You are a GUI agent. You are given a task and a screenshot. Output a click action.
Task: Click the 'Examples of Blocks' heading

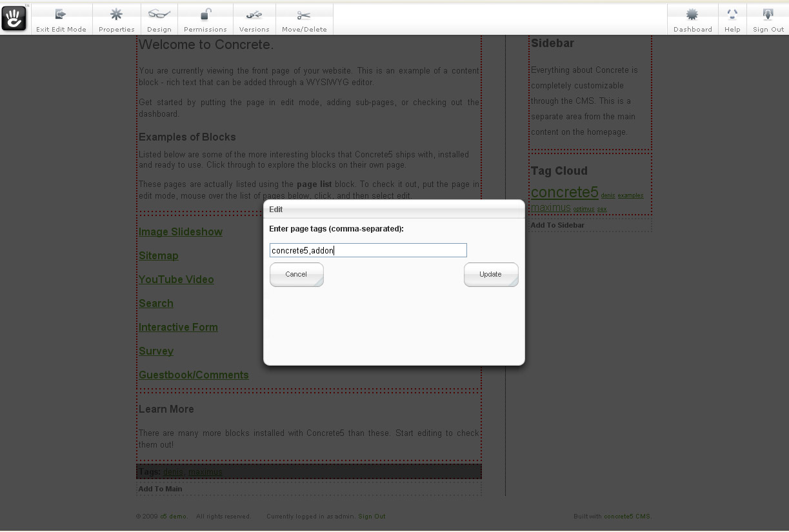[x=187, y=137]
